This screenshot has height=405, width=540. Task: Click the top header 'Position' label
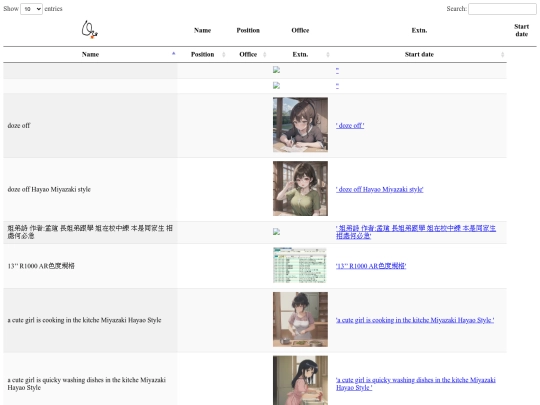(248, 30)
